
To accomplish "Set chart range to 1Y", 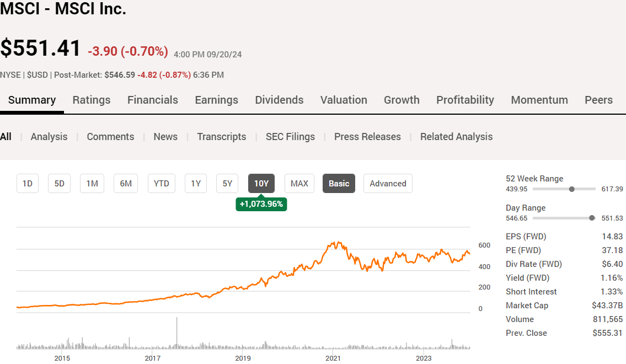I will tap(196, 184).
